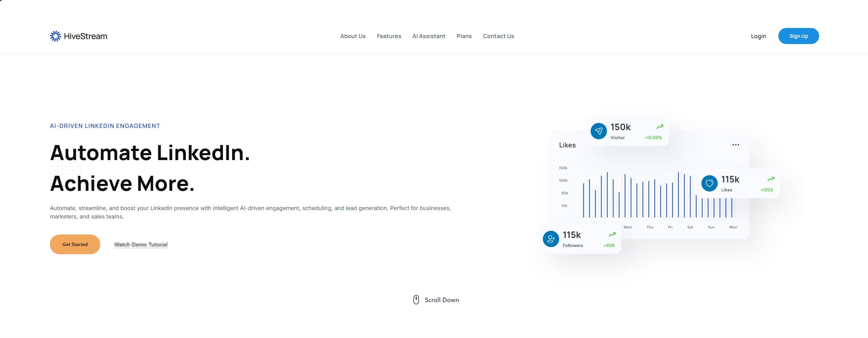Viewport: 868px width, 338px height.
Task: View the Plans page
Action: 464,36
